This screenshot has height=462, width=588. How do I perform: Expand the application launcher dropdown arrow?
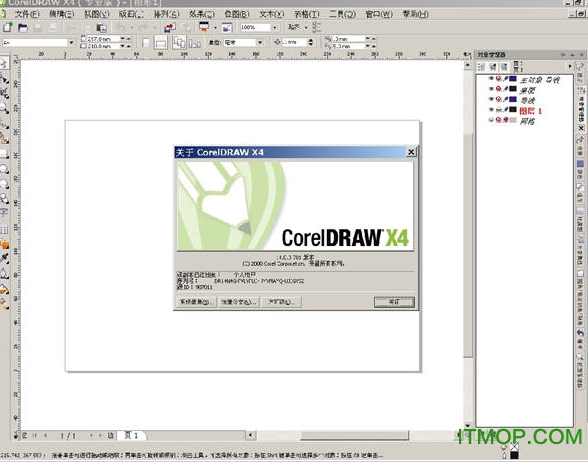click(x=215, y=27)
